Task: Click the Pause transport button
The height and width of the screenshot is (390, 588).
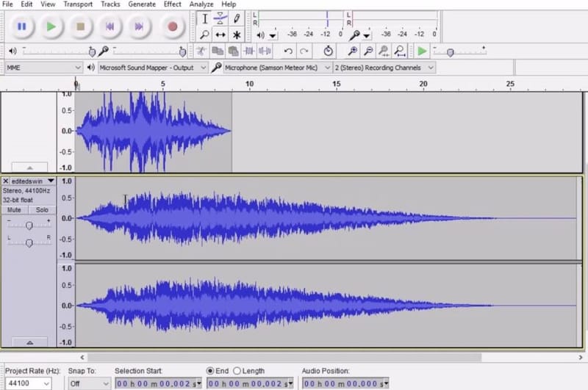Action: coord(22,26)
